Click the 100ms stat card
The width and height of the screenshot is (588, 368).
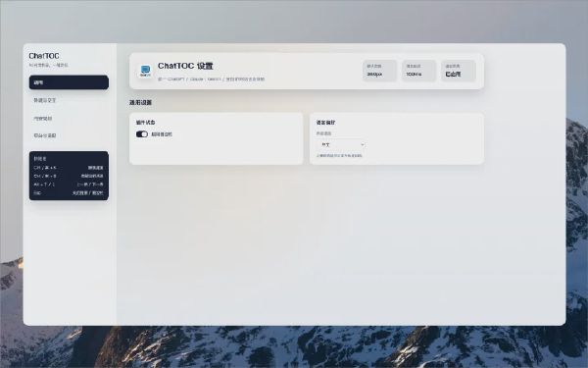(418, 71)
